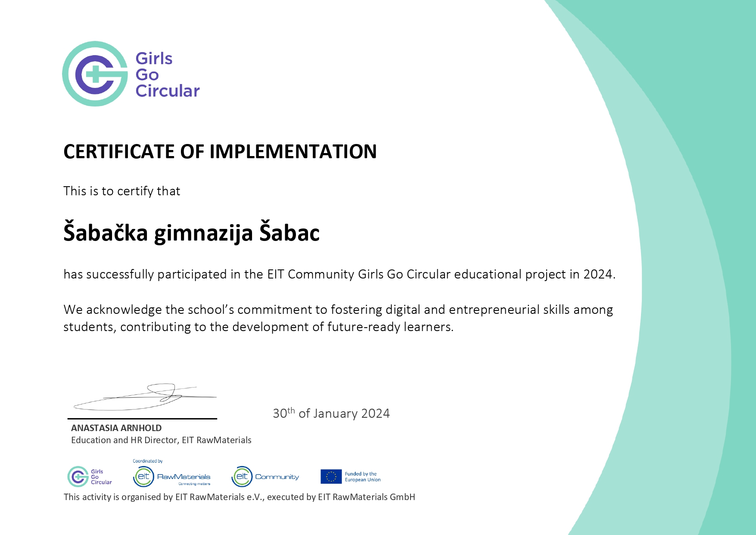Click the small Girls Go Circular footer logo

(90, 476)
